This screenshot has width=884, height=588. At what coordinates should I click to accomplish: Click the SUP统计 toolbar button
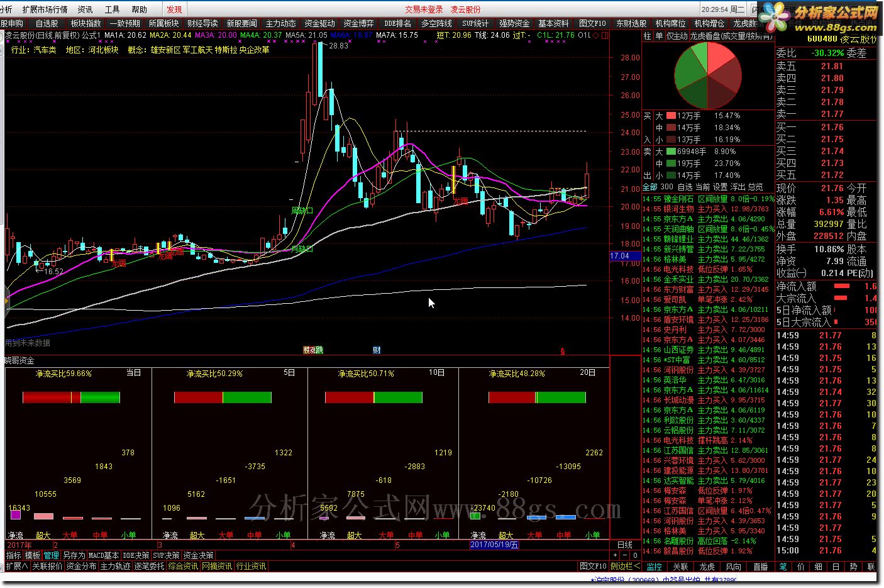475,23
